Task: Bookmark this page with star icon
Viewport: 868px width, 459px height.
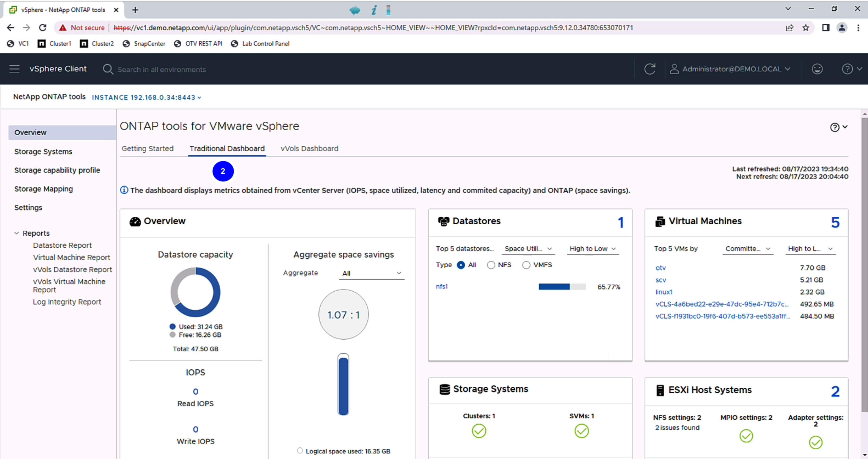Action: click(806, 28)
